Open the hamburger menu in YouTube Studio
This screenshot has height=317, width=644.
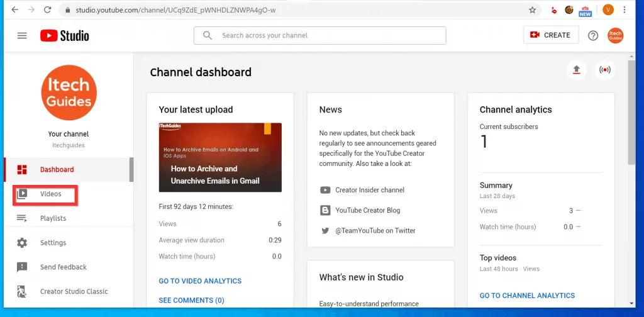[22, 36]
